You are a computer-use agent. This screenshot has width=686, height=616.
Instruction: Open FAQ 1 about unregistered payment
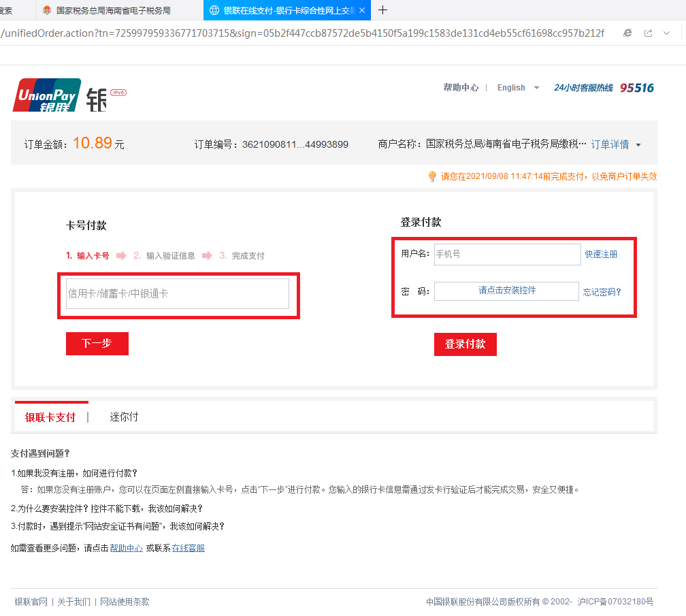[74, 473]
